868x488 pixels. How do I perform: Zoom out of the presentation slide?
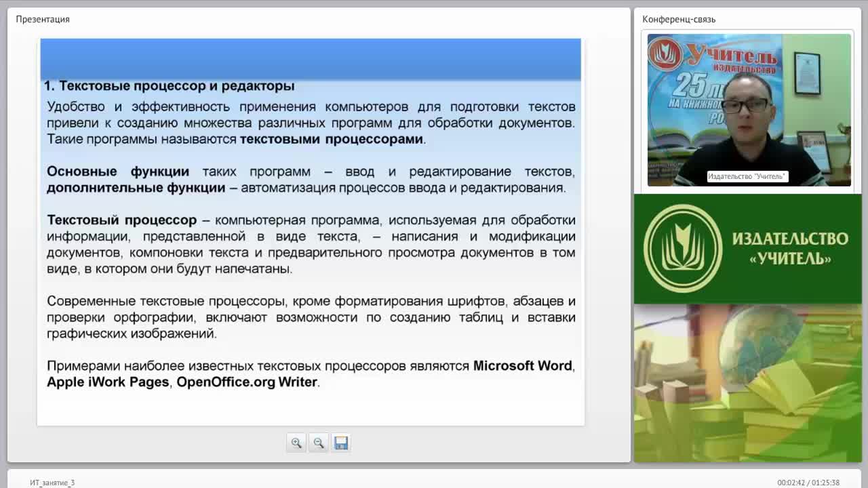point(319,443)
